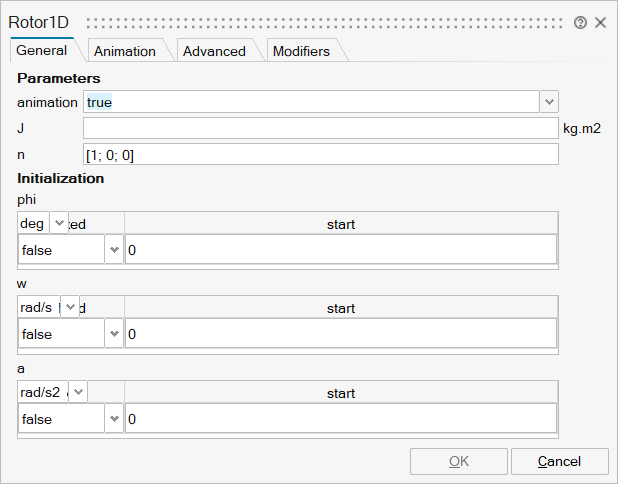Switch to the Modifiers tab
The image size is (618, 484).
tap(301, 51)
